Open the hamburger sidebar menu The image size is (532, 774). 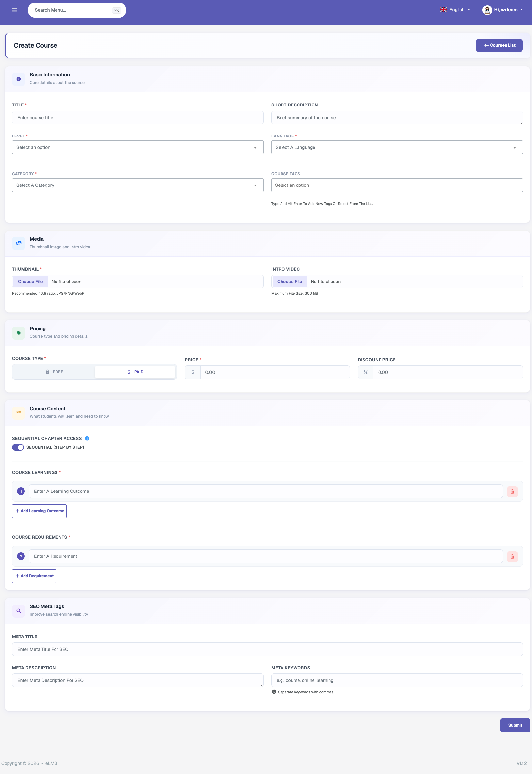pos(14,10)
